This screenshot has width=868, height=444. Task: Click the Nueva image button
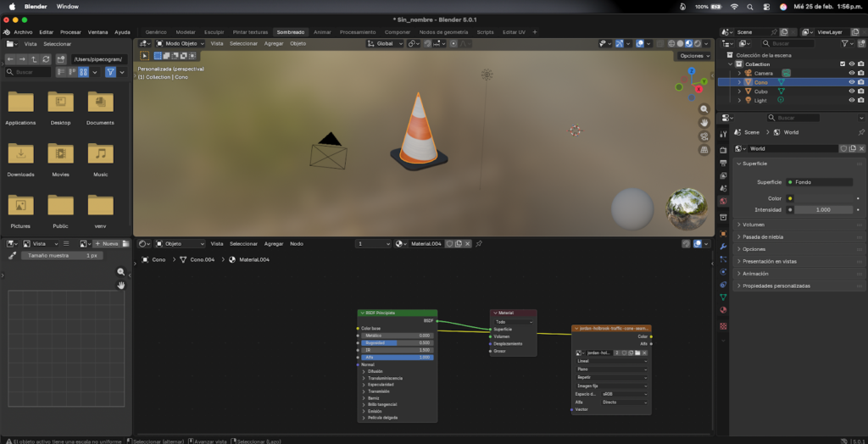click(107, 243)
